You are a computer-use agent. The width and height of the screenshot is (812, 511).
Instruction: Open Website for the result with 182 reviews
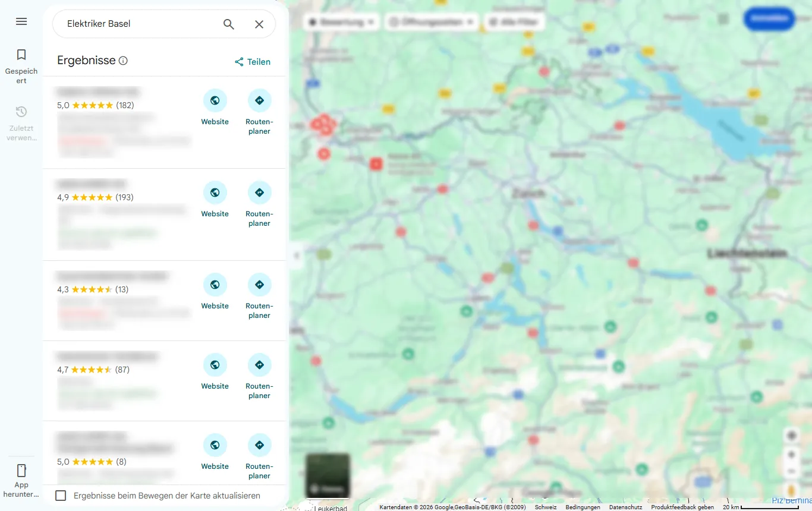[x=215, y=108]
